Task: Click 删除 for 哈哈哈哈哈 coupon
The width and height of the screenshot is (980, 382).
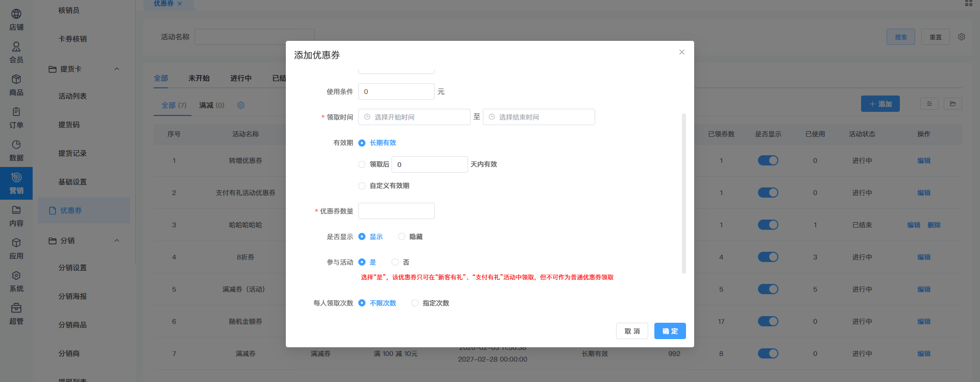Action: [x=934, y=225]
